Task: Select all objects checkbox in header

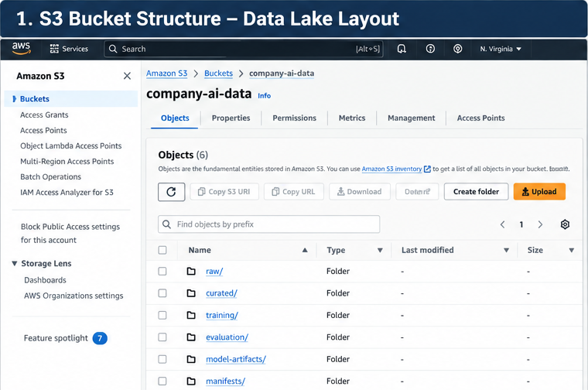Action: click(x=162, y=250)
